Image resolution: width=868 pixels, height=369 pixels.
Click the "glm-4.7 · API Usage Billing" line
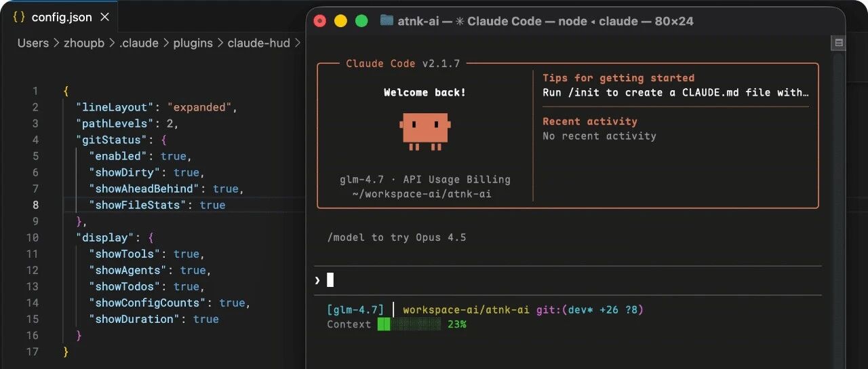coord(425,180)
